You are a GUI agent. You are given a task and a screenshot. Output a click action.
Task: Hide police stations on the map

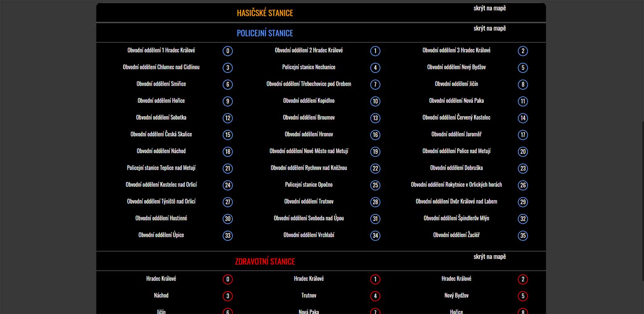click(x=489, y=29)
